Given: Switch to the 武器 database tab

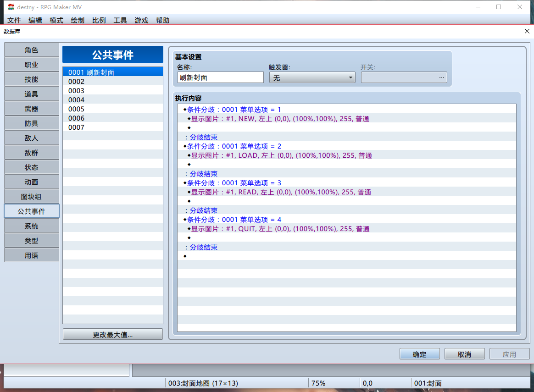Looking at the screenshot, I should pos(31,109).
